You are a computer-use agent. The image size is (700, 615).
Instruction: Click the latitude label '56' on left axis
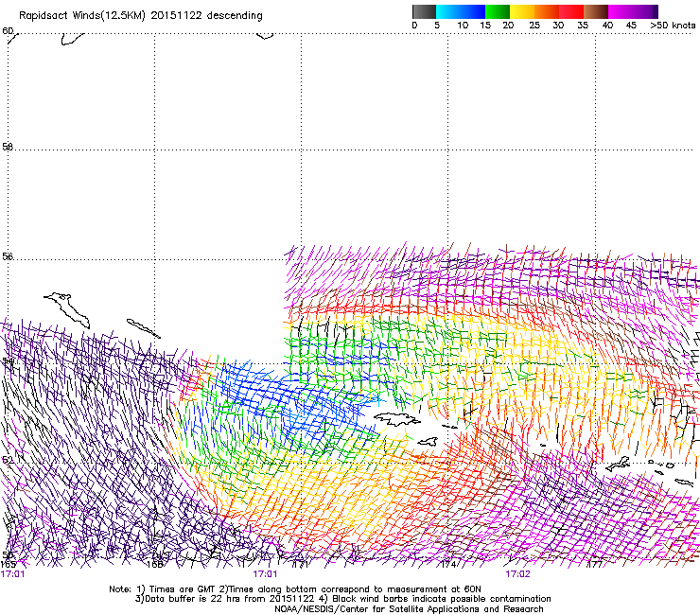[x=8, y=256]
